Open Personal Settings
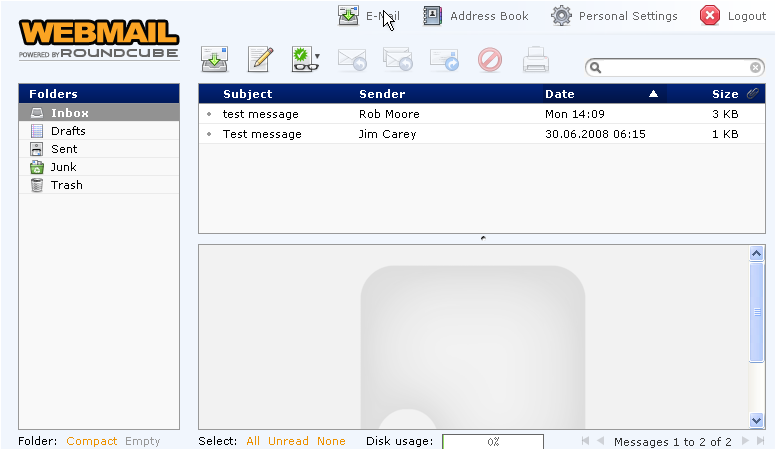Viewport: 776px width, 450px height. tap(615, 16)
